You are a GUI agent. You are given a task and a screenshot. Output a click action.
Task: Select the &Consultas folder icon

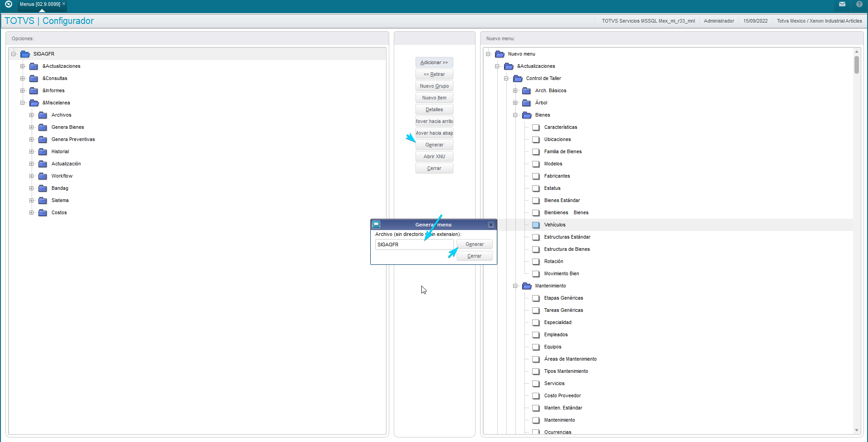[x=33, y=78]
